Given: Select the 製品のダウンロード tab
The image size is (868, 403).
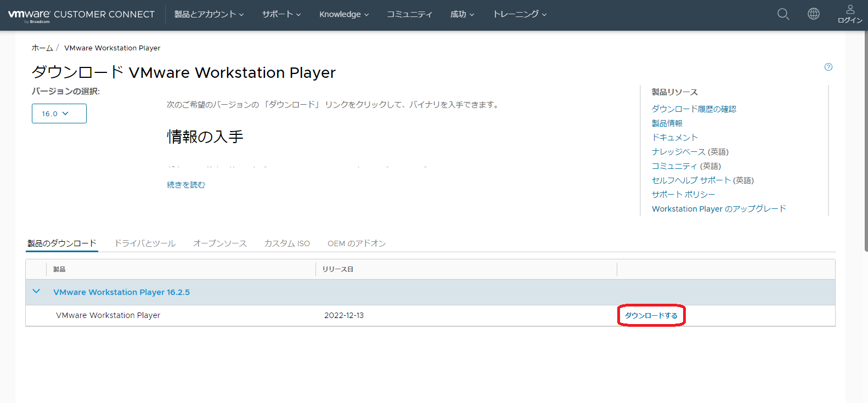Looking at the screenshot, I should [62, 243].
